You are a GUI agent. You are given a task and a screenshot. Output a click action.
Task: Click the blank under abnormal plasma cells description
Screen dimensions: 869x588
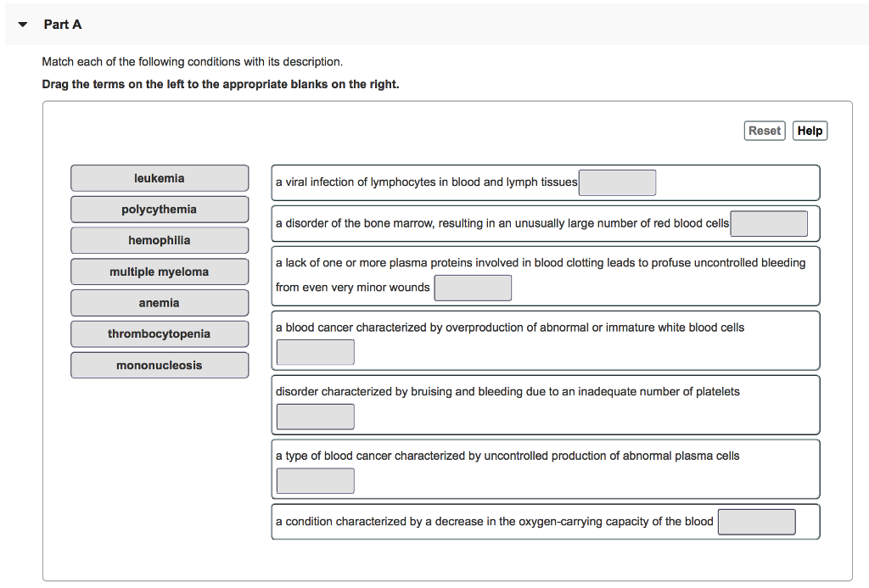(x=315, y=480)
